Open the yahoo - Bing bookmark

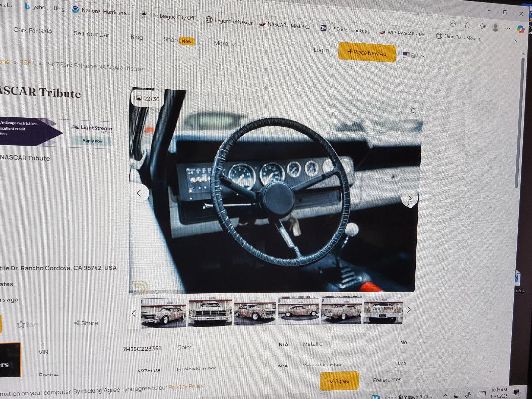[44, 7]
